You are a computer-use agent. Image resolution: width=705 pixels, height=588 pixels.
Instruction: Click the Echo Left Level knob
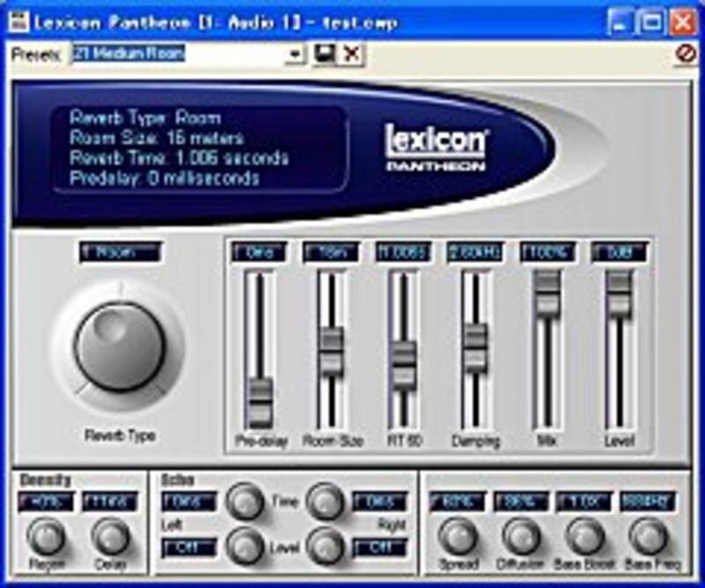pos(245,547)
